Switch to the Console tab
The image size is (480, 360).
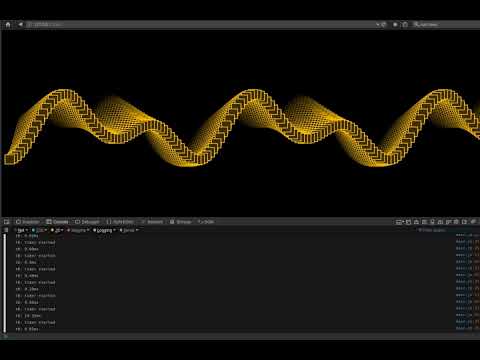coord(57,222)
